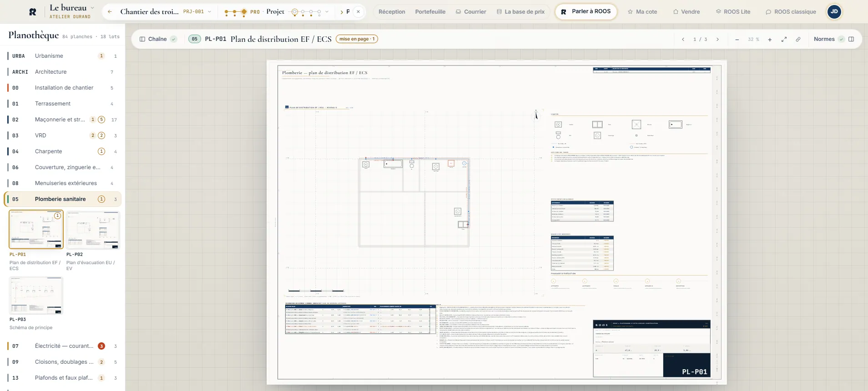Toggle the side panel layout icon
This screenshot has height=391, width=868.
(851, 39)
